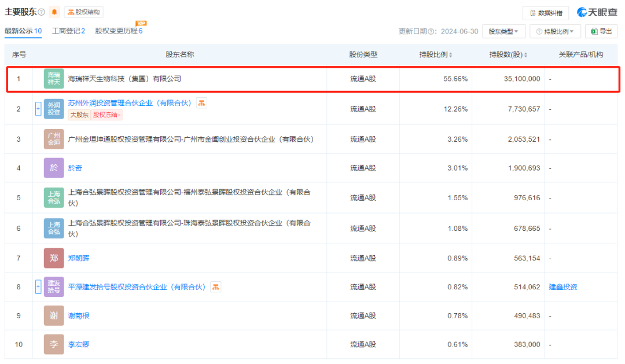Click the 於 avatar icon
This screenshot has width=625, height=364.
(x=54, y=168)
